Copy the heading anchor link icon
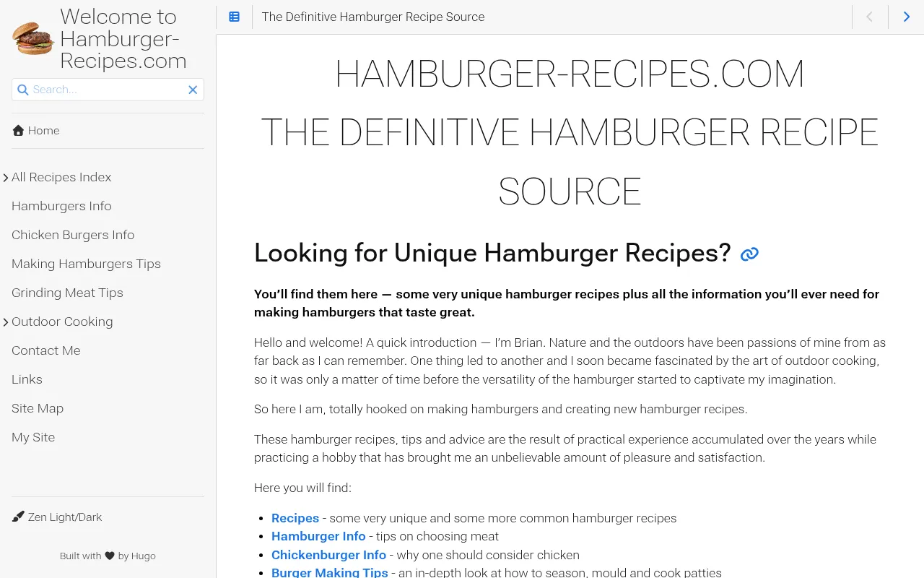 point(749,254)
